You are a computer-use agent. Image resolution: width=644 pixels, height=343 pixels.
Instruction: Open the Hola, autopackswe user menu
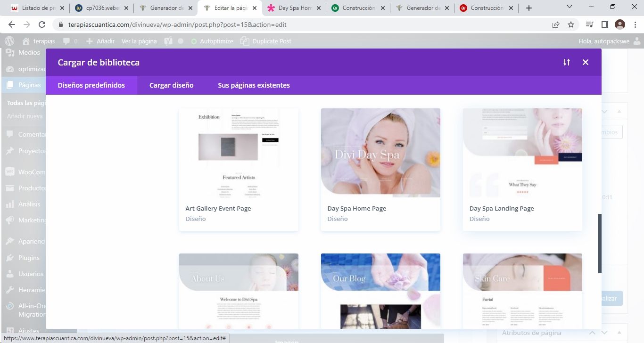pos(610,41)
